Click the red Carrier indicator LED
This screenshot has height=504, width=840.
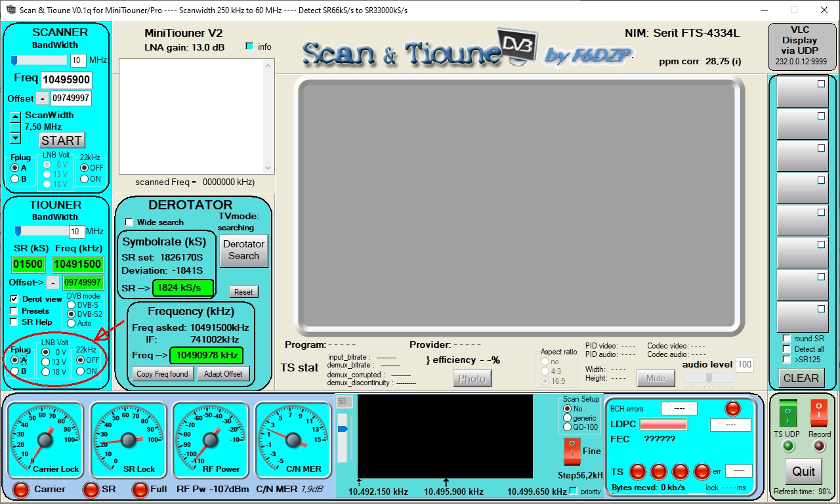point(22,490)
